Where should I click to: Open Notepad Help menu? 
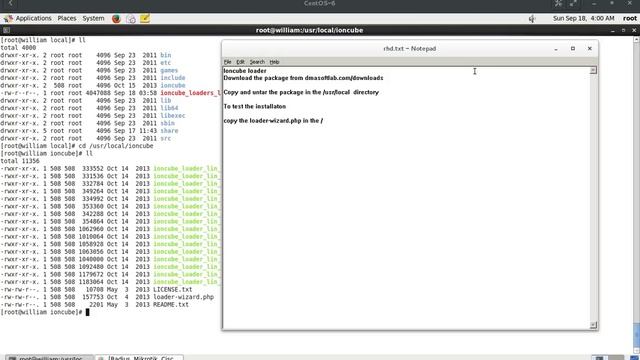tap(274, 62)
